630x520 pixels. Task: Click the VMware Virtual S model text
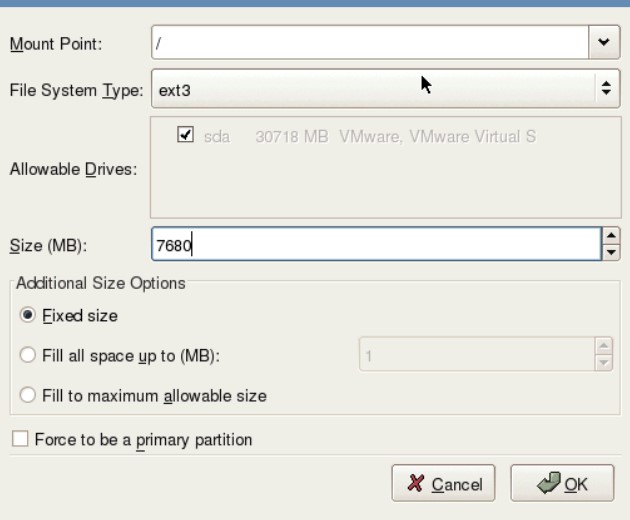pyautogui.click(x=438, y=137)
